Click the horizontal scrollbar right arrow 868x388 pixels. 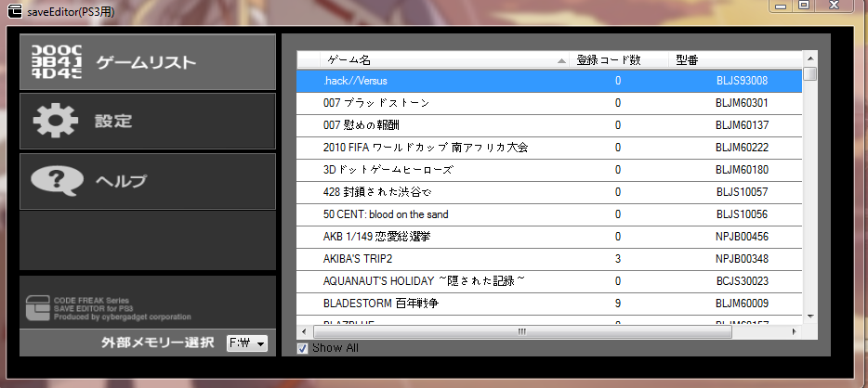[794, 331]
